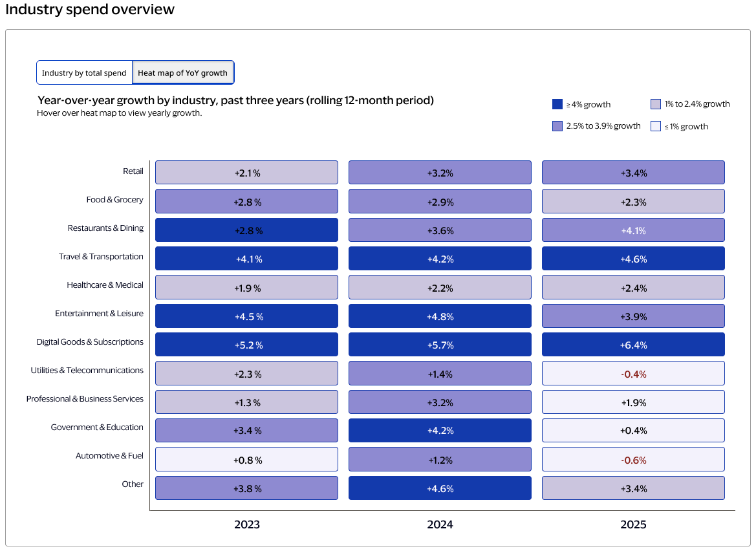756x551 pixels.
Task: Click the Retail 2023 cell showing +2.1%
Action: click(x=246, y=172)
